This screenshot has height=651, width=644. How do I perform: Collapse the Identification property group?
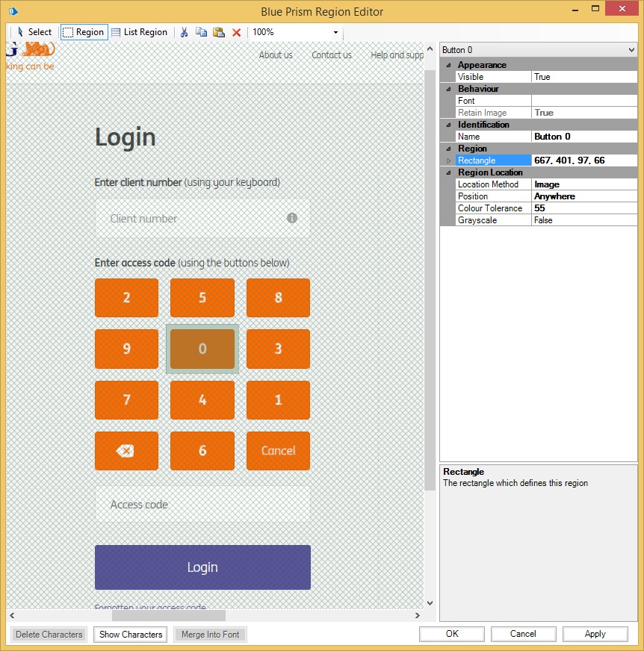448,125
